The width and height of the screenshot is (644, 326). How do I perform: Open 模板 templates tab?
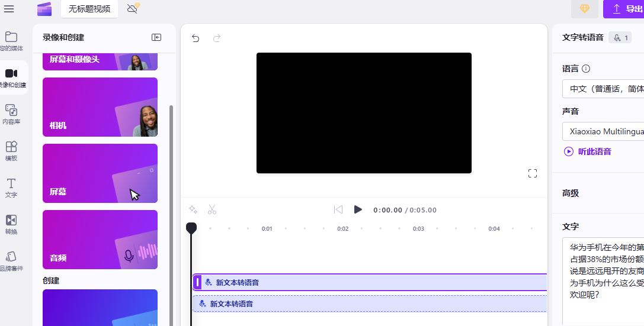11,151
